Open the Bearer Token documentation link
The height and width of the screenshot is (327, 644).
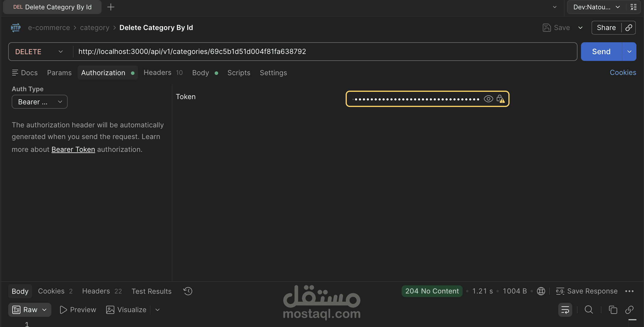(x=73, y=149)
